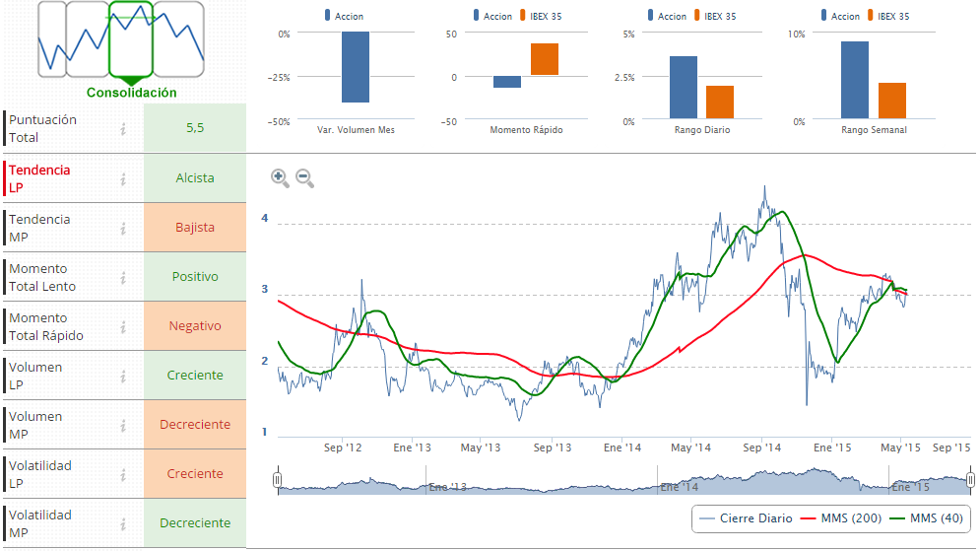Click info icon for Momento Total Rápido

(x=123, y=326)
